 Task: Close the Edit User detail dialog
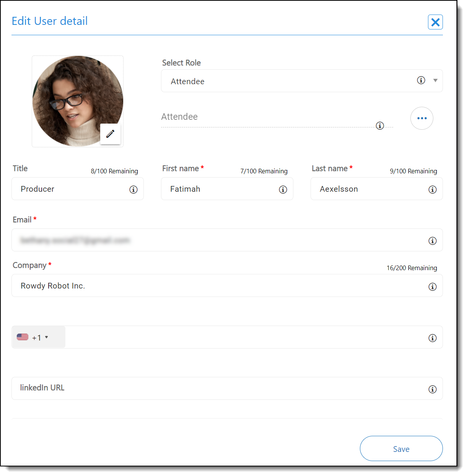(435, 22)
